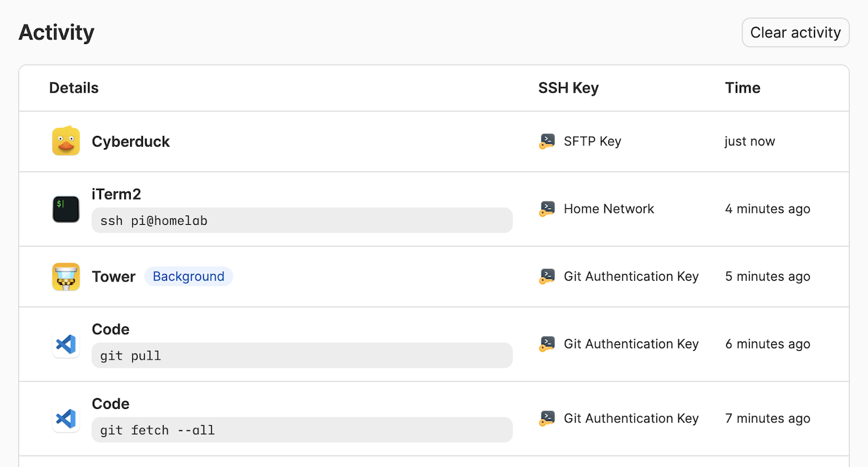Click the key icon beside the last Git Authentication Key

[547, 418]
